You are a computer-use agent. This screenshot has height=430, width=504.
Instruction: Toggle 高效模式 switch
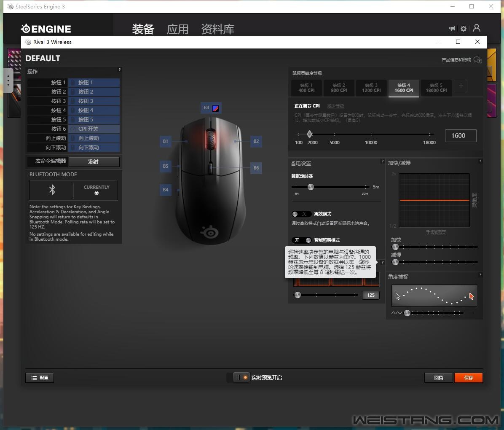(x=301, y=214)
